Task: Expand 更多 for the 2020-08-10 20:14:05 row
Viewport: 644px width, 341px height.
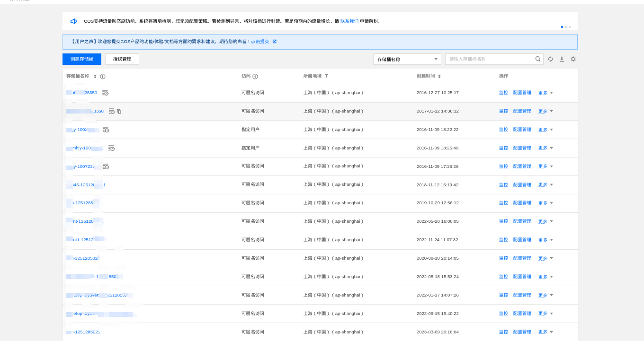Action: 546,258
